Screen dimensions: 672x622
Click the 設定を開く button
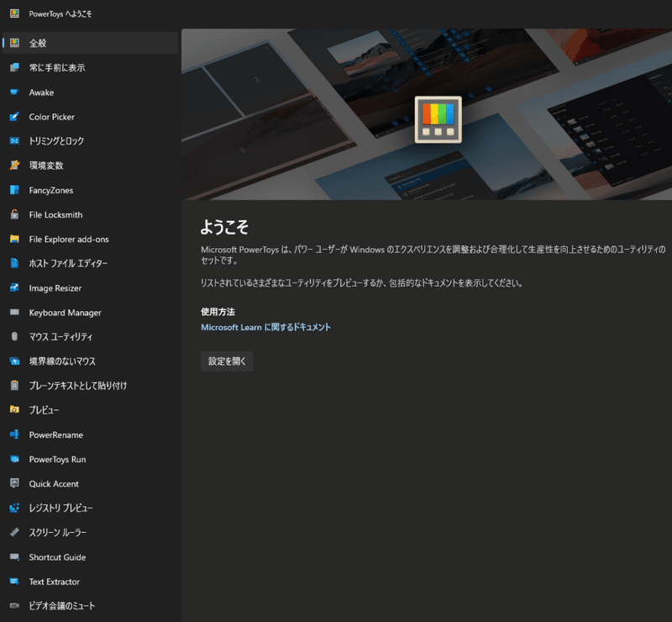[226, 361]
